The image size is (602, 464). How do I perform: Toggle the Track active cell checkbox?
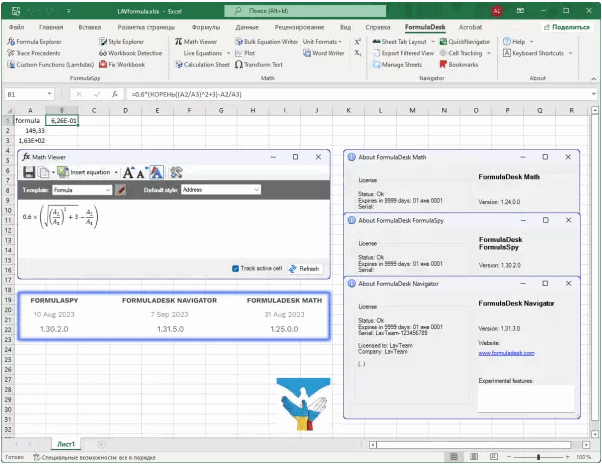point(235,268)
